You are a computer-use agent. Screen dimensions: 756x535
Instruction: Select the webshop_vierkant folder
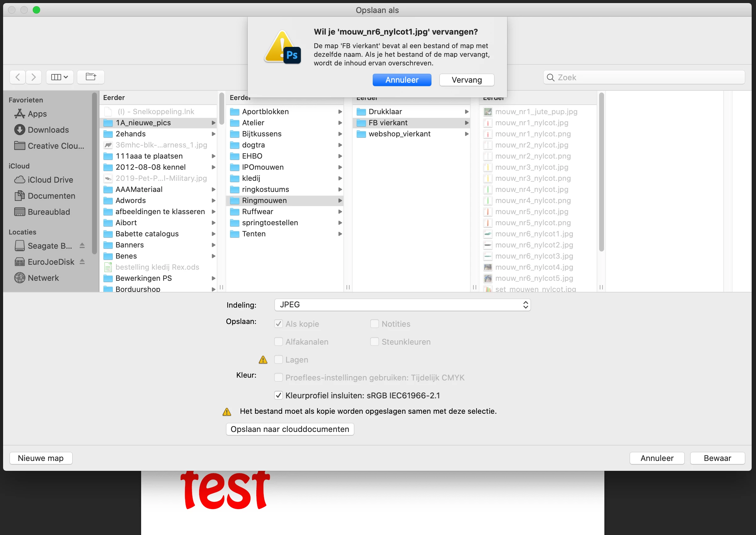(399, 134)
